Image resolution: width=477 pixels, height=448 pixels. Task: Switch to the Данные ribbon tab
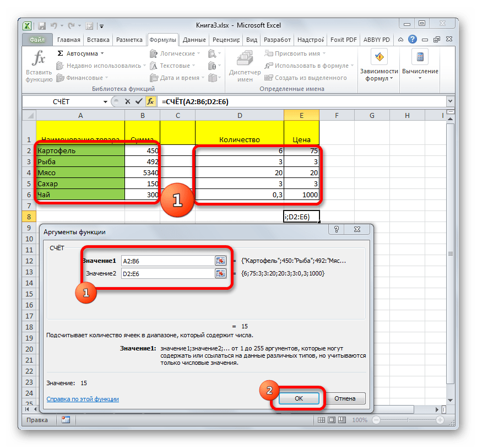tap(194, 40)
